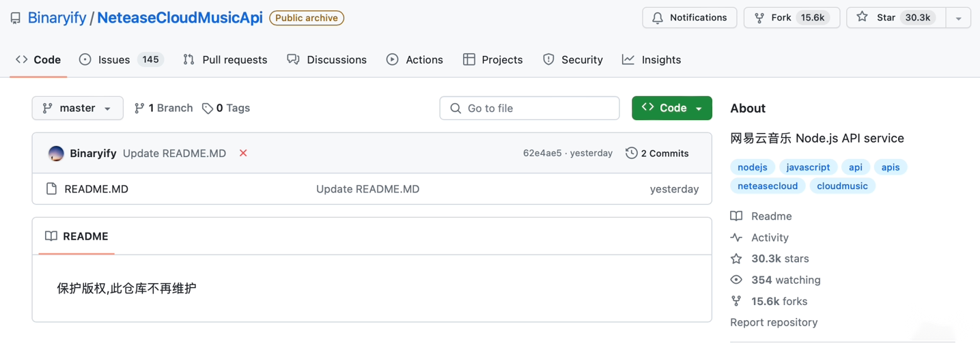Click the Public archive badge
Viewport: 980px width, 346px height.
click(307, 18)
